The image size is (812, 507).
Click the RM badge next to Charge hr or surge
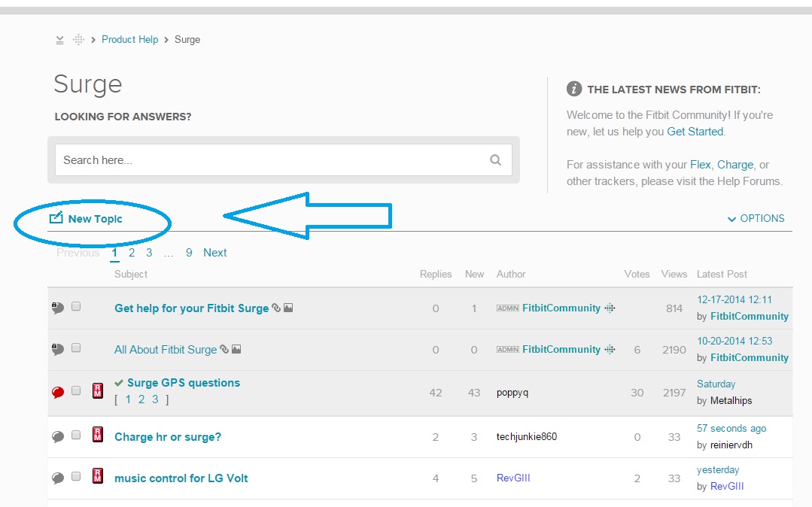(97, 434)
